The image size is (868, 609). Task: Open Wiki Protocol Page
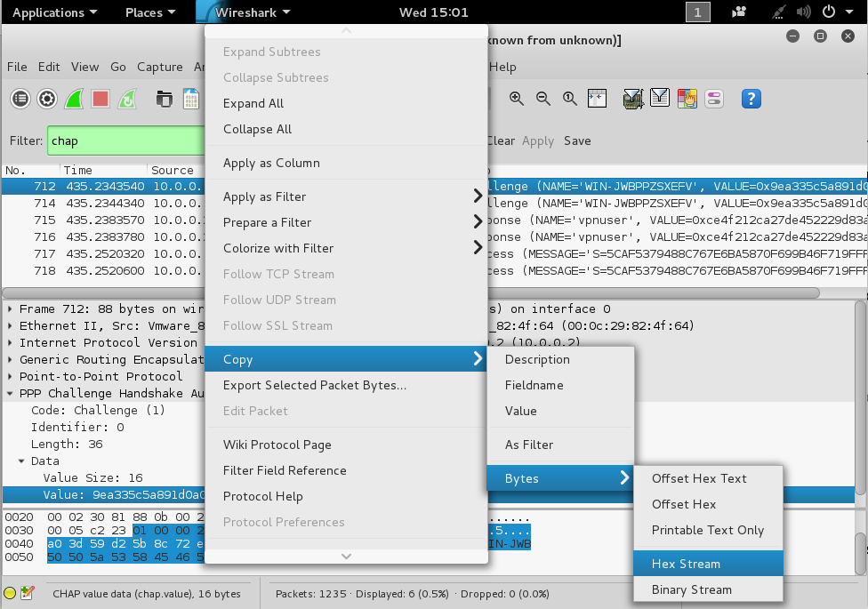(x=346, y=445)
